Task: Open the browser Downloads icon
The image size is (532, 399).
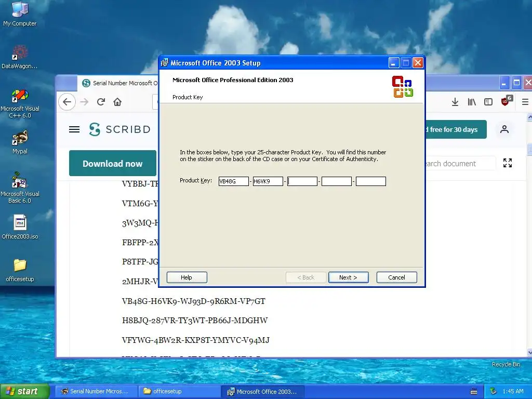Action: (x=455, y=102)
